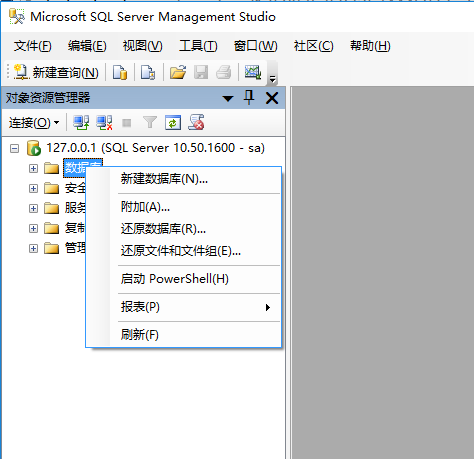Click the Open File folder icon
The height and width of the screenshot is (459, 474).
pos(178,72)
